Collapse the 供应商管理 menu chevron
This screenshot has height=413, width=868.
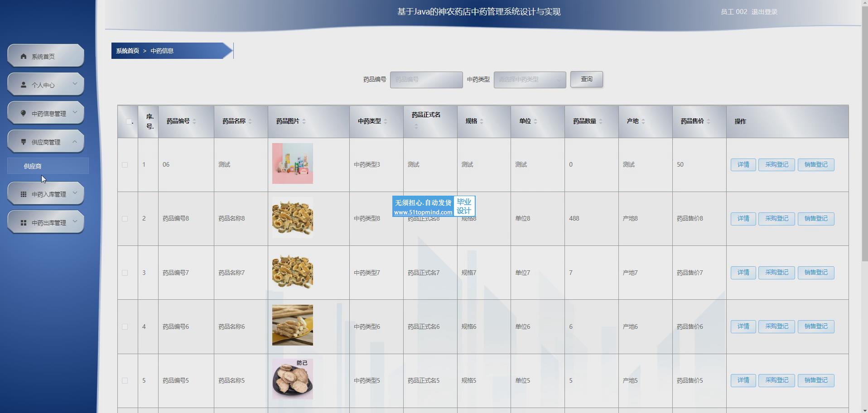(x=75, y=141)
